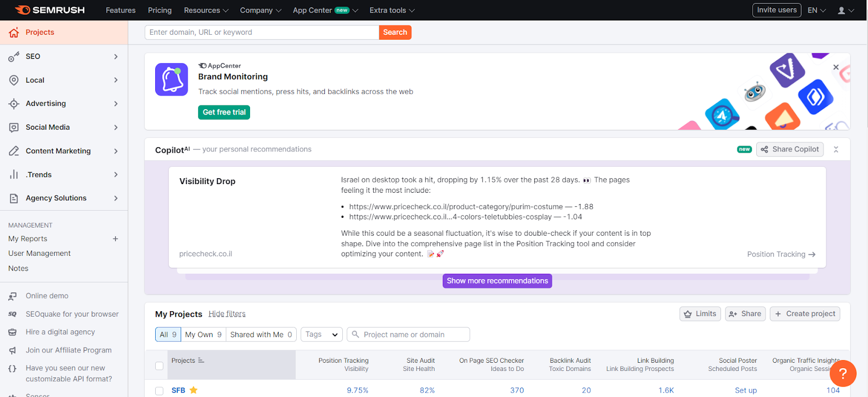Add a new report with plus icon

coord(116,238)
